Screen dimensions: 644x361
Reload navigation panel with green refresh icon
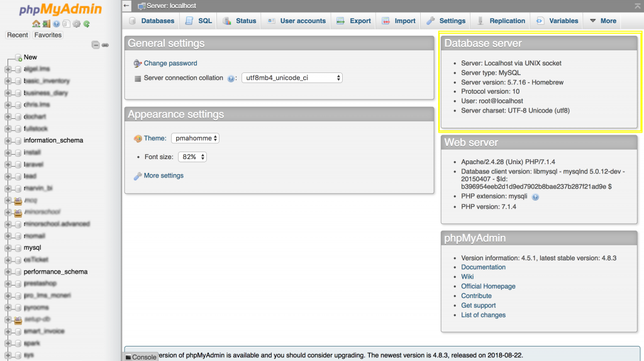[x=87, y=24]
